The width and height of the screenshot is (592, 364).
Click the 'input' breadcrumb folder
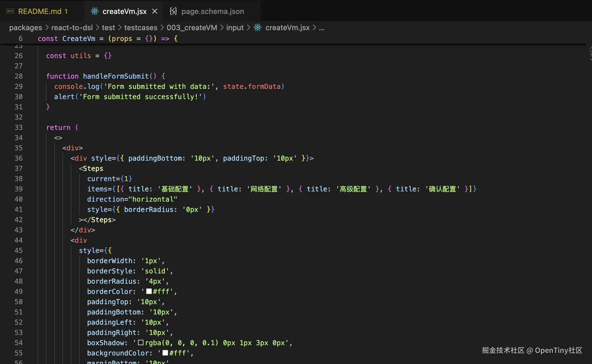point(235,28)
